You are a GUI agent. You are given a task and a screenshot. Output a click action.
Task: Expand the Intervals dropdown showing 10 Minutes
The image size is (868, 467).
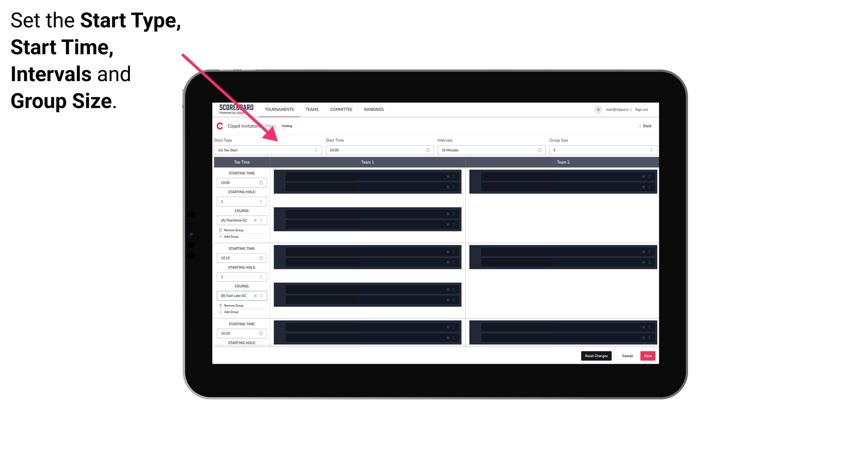[x=490, y=150]
